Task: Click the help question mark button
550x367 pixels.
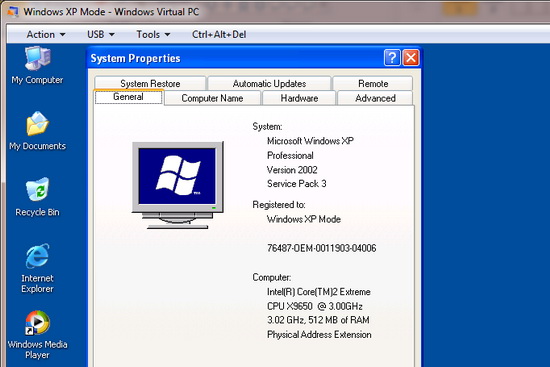Action: (x=392, y=58)
